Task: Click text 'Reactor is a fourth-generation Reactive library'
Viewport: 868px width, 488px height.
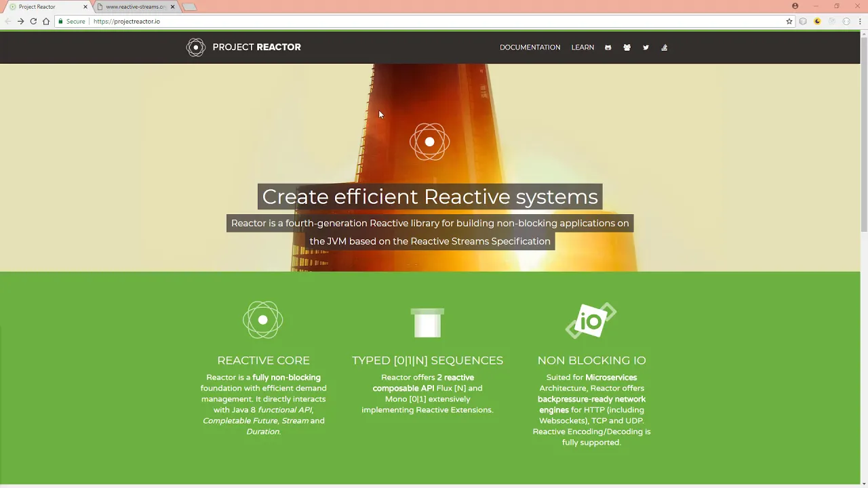Action: coord(335,223)
